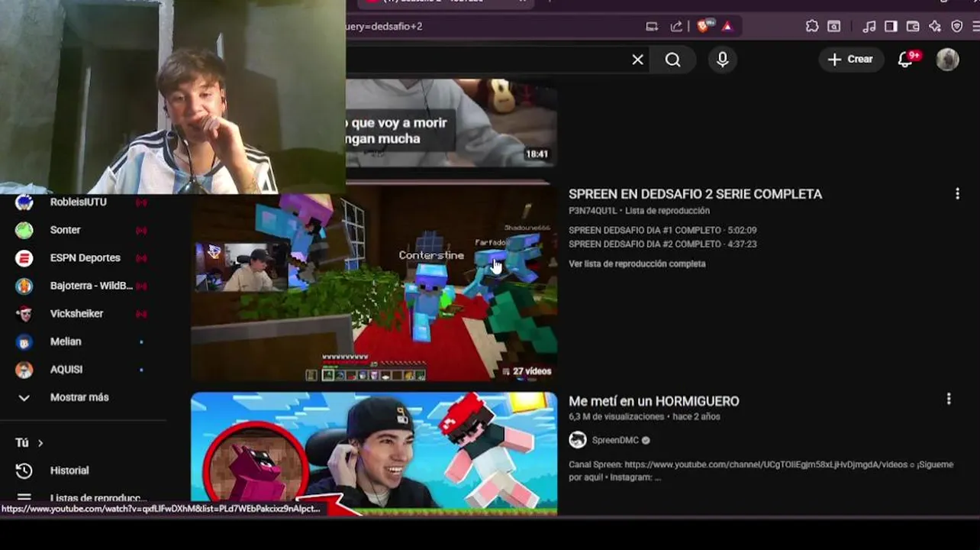Viewport: 980px width, 550px height.
Task: Open the P3N74QU1L channel link
Action: pos(592,211)
